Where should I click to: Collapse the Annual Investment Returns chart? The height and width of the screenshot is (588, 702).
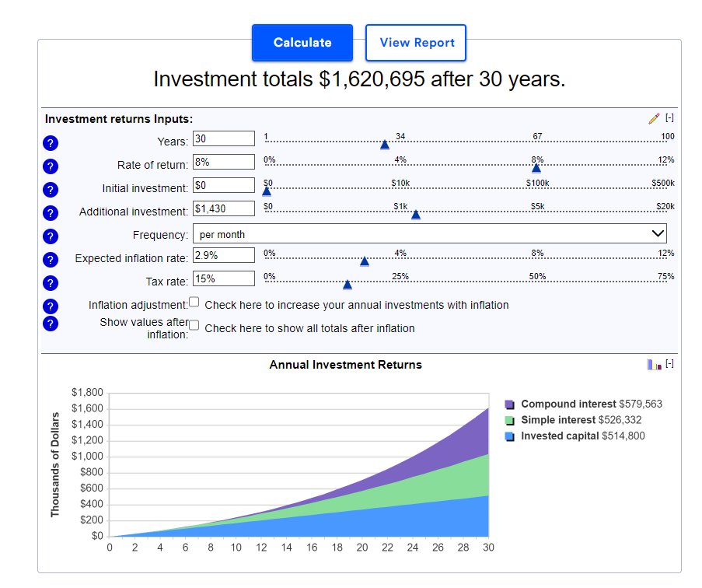point(669,364)
